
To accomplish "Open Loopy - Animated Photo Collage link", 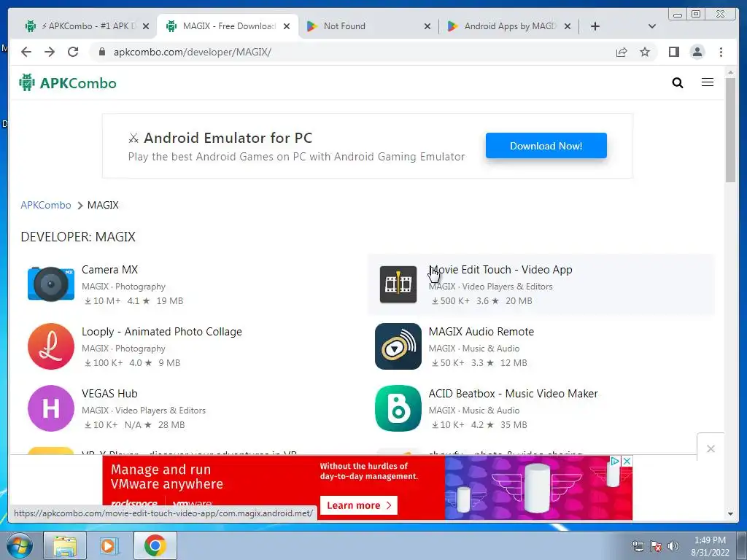I will (x=161, y=332).
